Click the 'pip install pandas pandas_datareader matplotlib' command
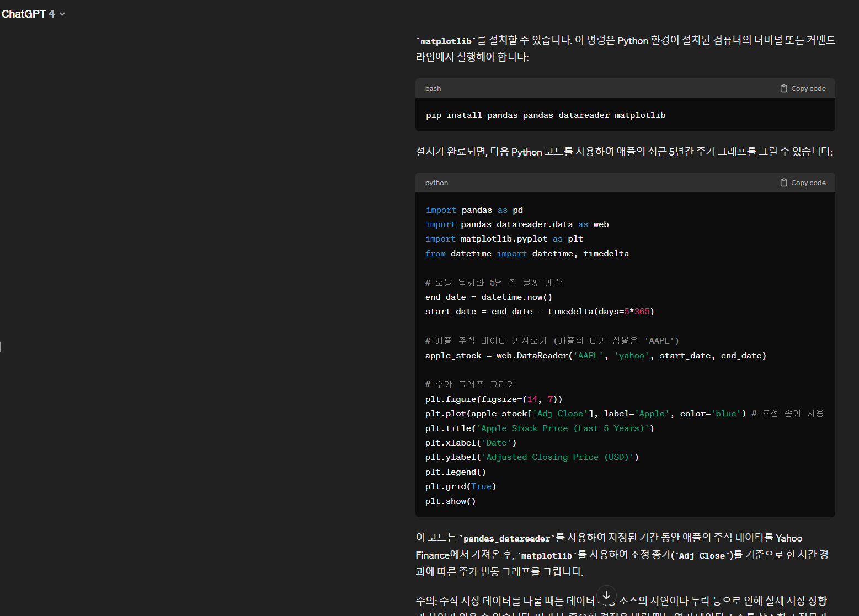 click(546, 115)
